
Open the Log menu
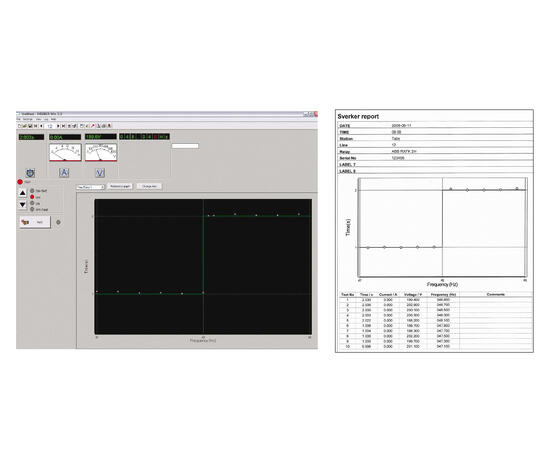point(46,119)
